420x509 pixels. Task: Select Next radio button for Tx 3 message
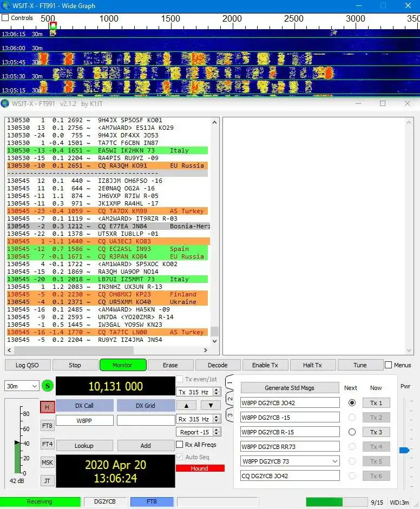tap(352, 432)
